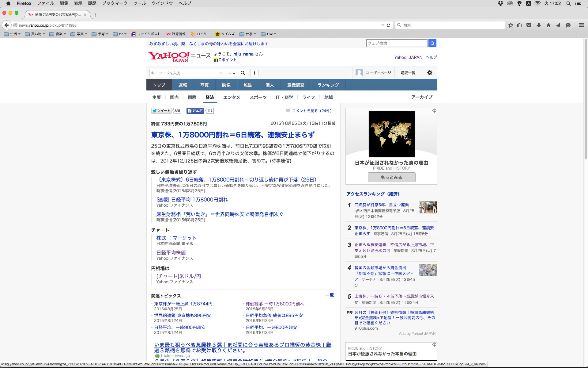
Task: Reload the page with refresh icon
Action: (x=388, y=25)
